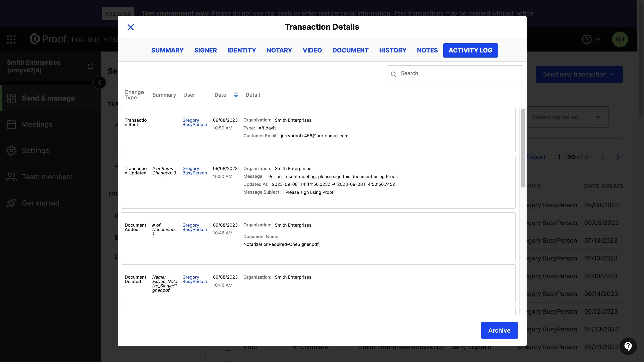Focus the activity log Search field
This screenshot has height=362, width=644.
pos(454,74)
